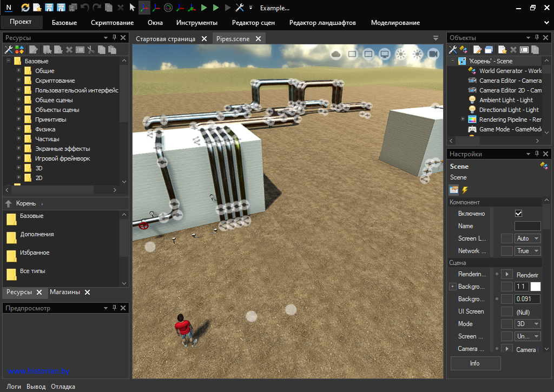Uncheck the Включено checkbox
Screen dimensions: 554x392
point(518,214)
